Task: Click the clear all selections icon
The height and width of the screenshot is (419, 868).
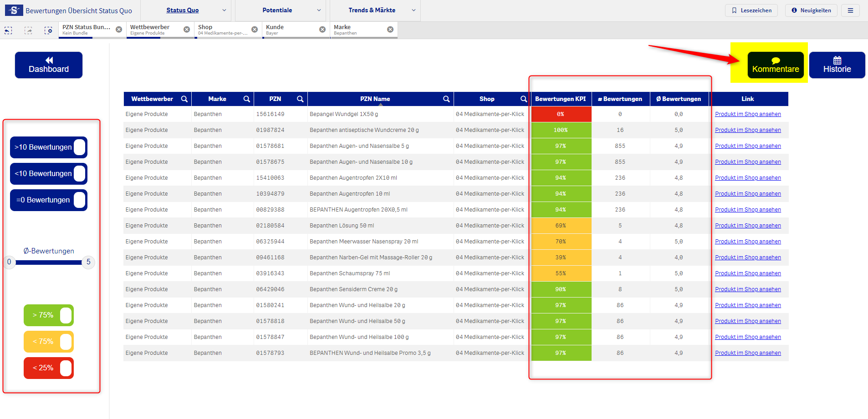Action: [x=48, y=30]
